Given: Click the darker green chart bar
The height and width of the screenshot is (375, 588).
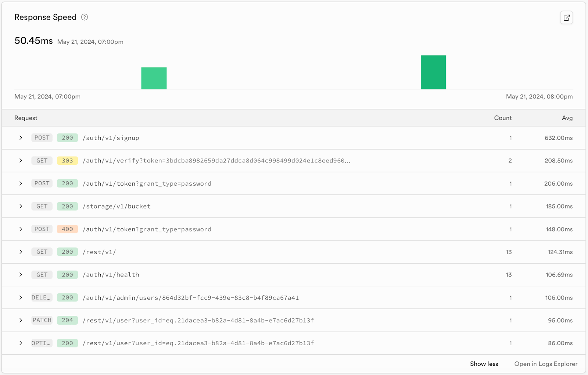Looking at the screenshot, I should coord(433,72).
